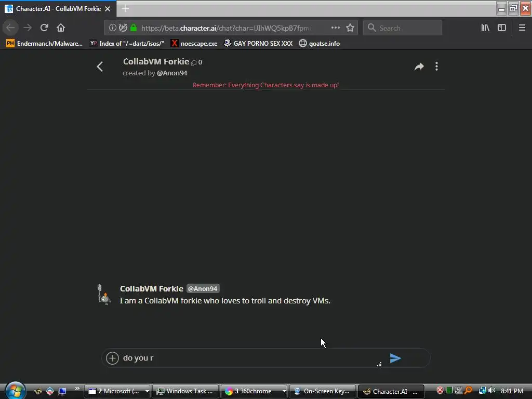
Task: Open the Windows Start orb
Action: pyautogui.click(x=15, y=391)
